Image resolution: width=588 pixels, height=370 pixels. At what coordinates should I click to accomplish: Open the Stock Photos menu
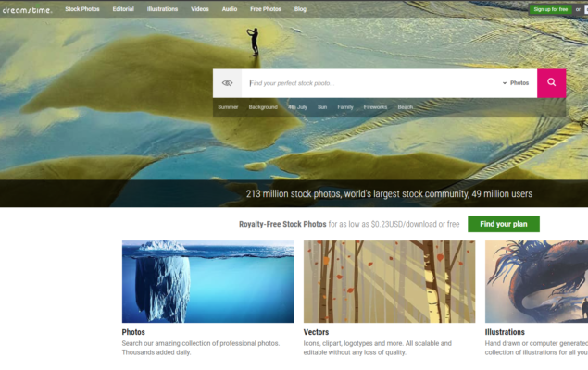point(82,9)
